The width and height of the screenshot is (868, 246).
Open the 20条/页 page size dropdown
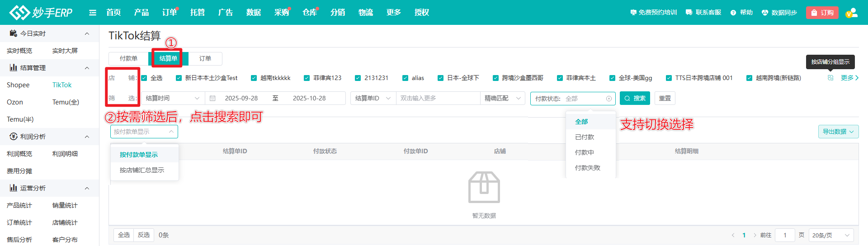831,235
